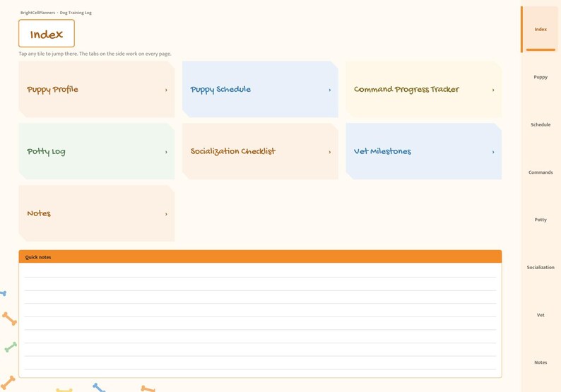This screenshot has height=392, width=561.
Task: Open the Notes tile
Action: tap(97, 213)
